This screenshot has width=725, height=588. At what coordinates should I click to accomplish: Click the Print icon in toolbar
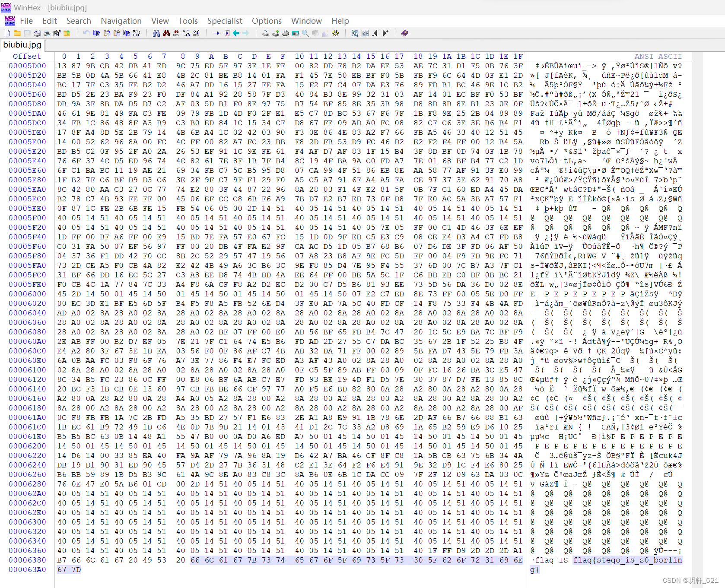[x=47, y=33]
